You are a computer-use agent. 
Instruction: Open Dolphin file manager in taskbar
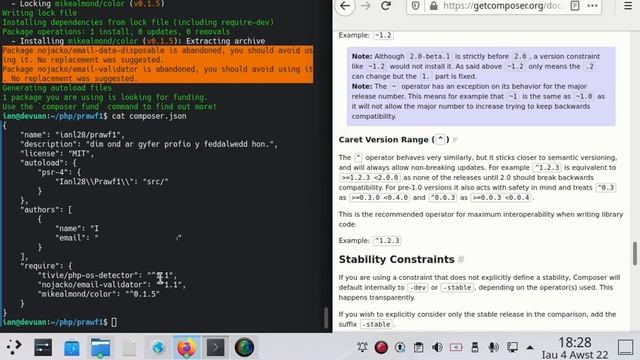[x=100, y=347]
